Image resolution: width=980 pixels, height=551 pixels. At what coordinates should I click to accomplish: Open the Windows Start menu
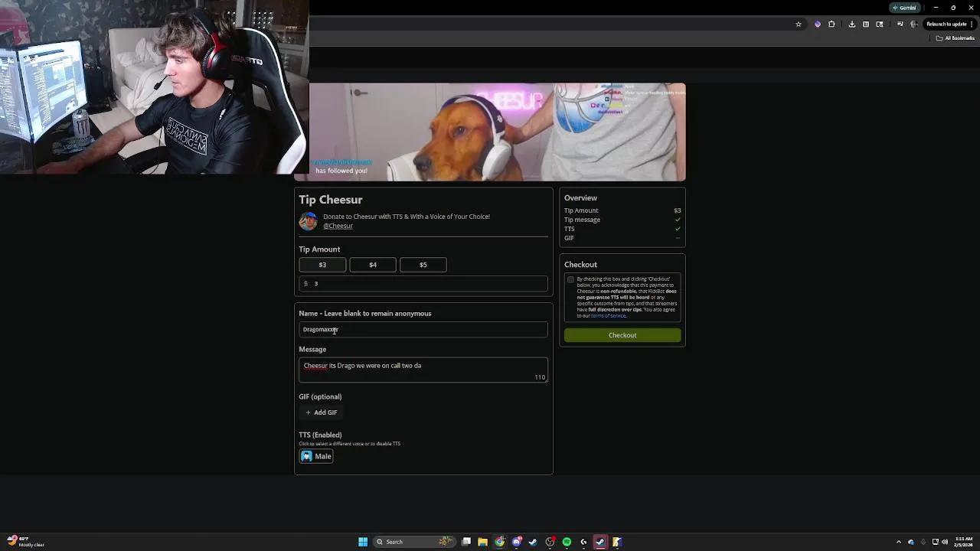(x=363, y=542)
